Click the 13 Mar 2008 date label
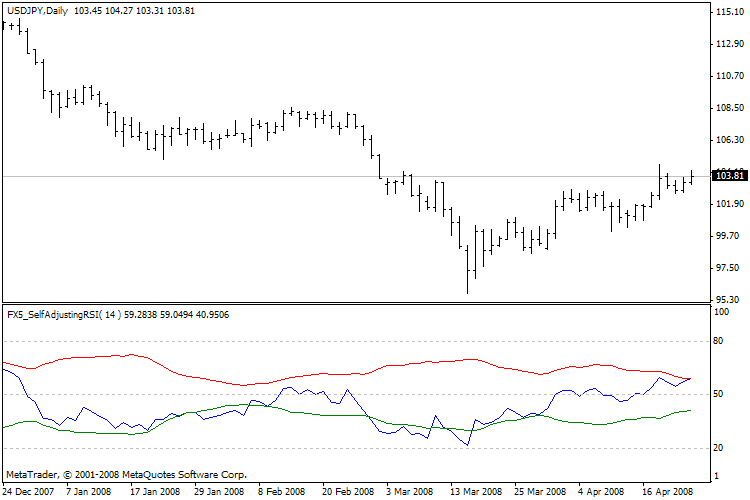 coord(474,492)
